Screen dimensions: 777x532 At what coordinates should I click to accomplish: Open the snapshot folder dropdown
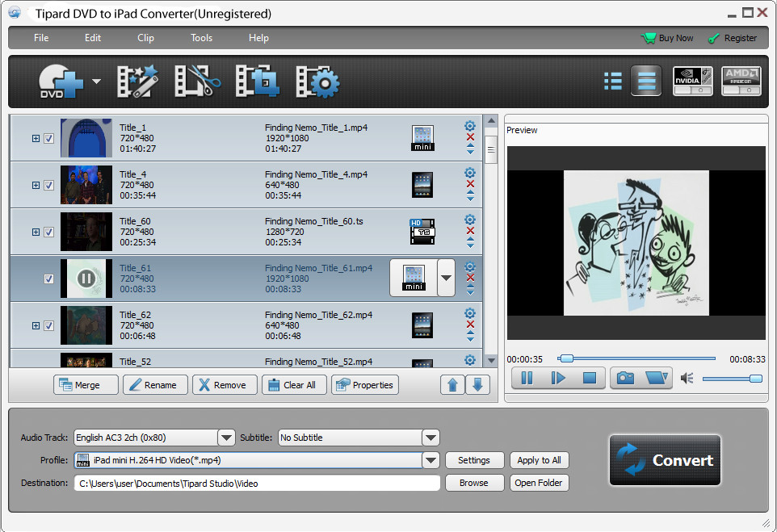click(x=657, y=379)
